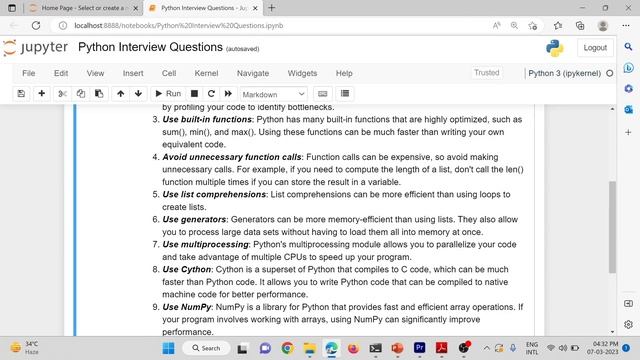
Task: Click the kernel idle circle indicator
Action: 609,73
